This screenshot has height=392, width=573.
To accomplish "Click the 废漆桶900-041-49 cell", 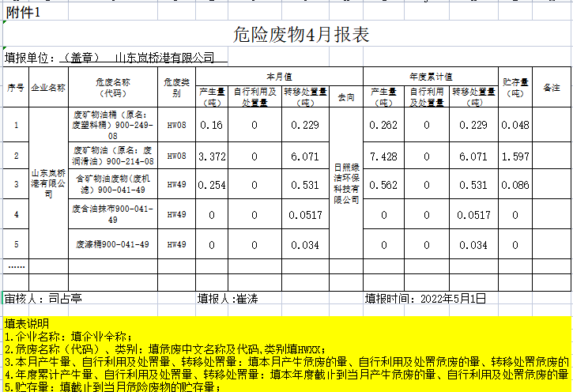I will [112, 244].
